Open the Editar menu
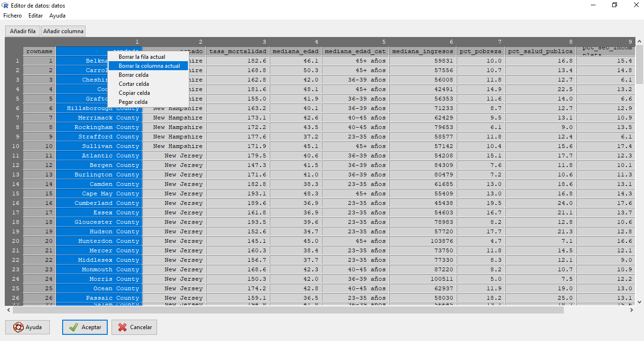 click(x=36, y=16)
